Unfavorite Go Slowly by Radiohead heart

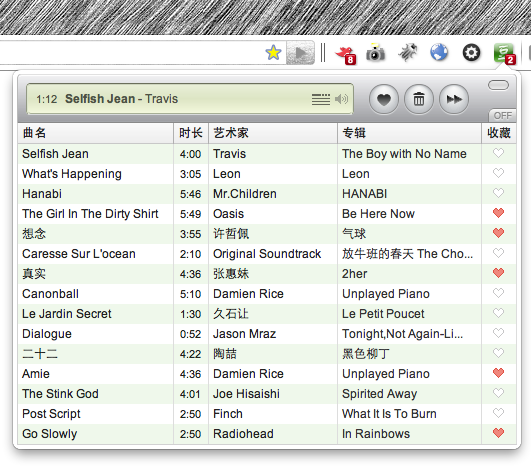coord(498,433)
